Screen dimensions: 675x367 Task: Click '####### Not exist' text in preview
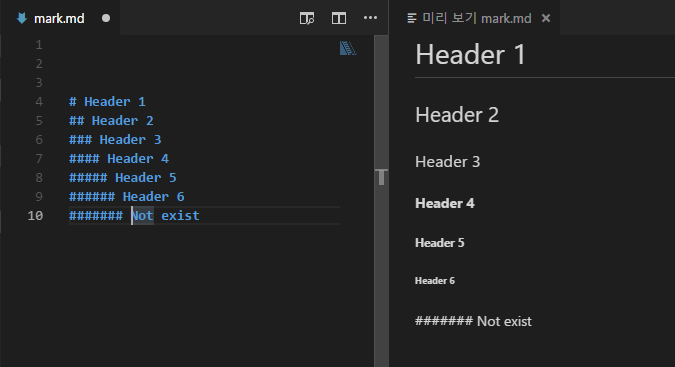pyautogui.click(x=473, y=321)
